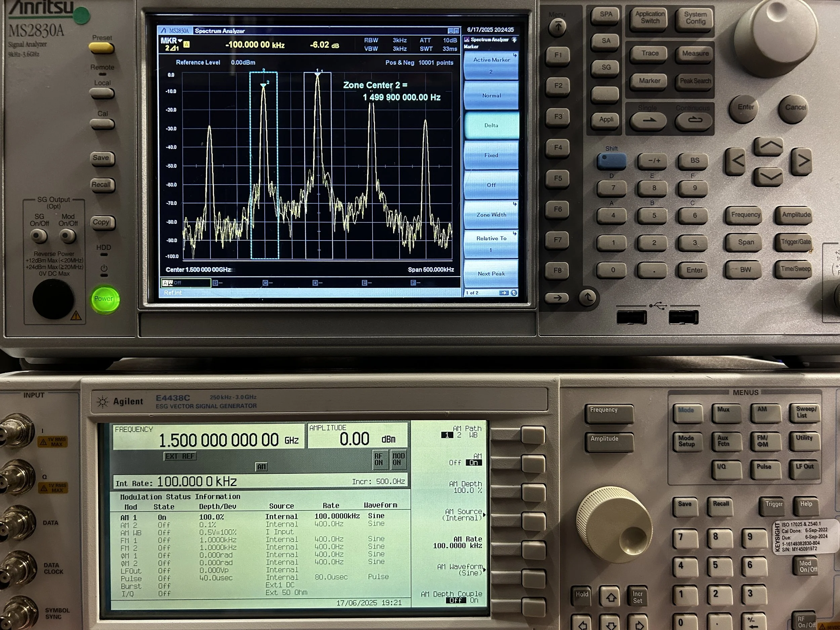Open the Relative To softkey submenu

point(491,244)
